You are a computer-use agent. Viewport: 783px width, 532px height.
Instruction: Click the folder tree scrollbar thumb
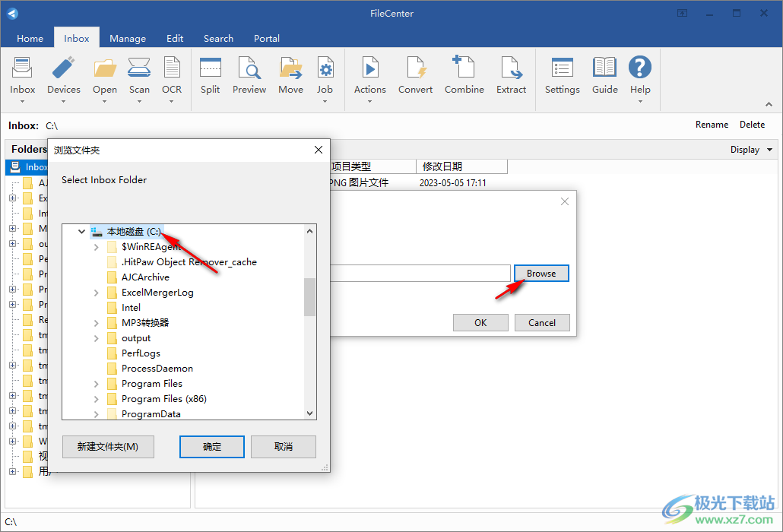click(309, 297)
